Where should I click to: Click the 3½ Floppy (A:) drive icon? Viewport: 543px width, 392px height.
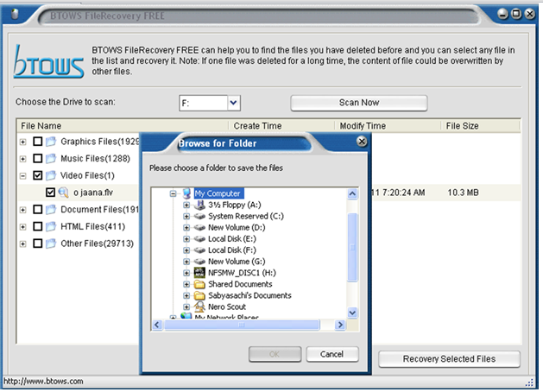click(x=199, y=205)
